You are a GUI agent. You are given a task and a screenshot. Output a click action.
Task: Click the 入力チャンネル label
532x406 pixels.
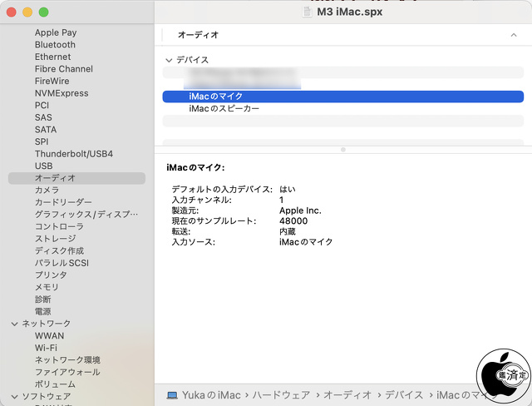(x=201, y=200)
